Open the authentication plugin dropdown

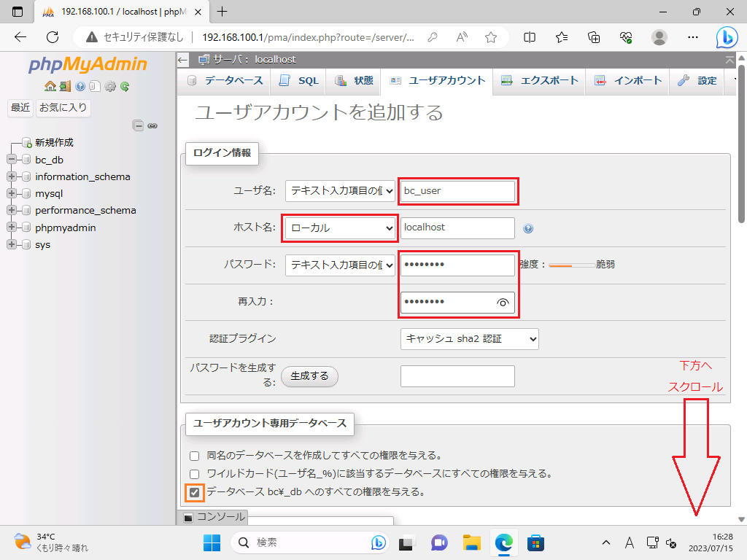pyautogui.click(x=469, y=338)
